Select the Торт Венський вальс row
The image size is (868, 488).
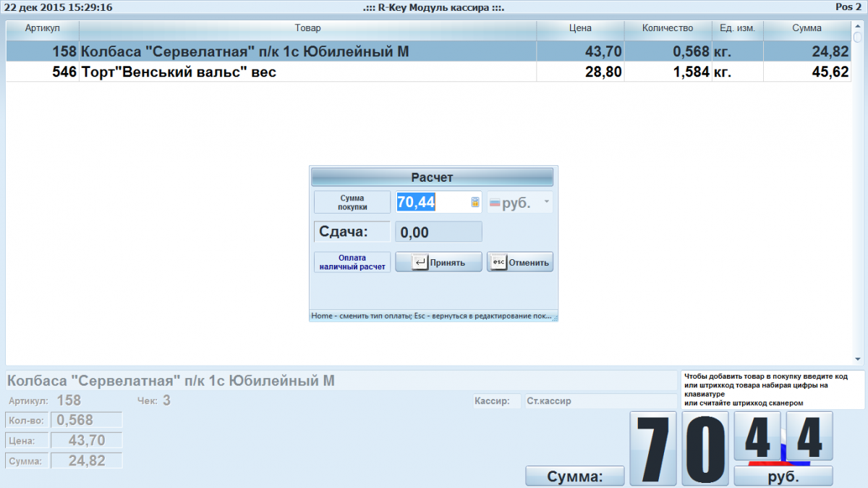[x=289, y=72]
